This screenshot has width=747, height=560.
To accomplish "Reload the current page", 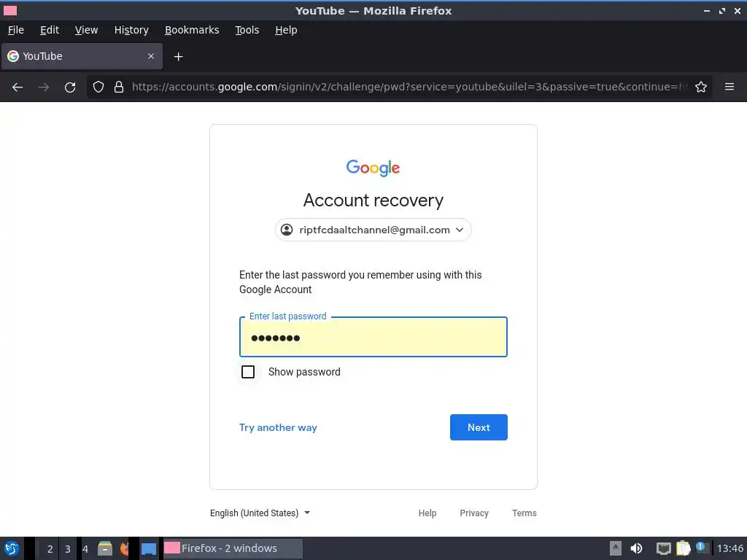I will pyautogui.click(x=70, y=87).
